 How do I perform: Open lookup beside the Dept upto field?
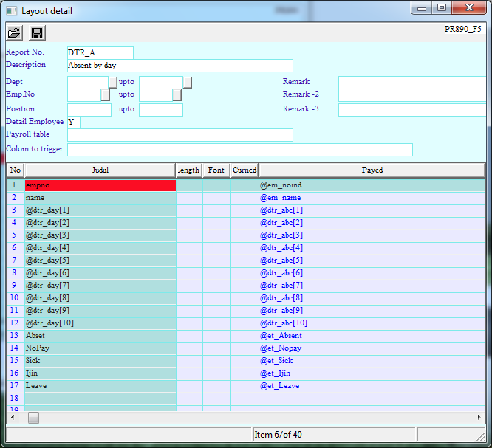[x=188, y=82]
